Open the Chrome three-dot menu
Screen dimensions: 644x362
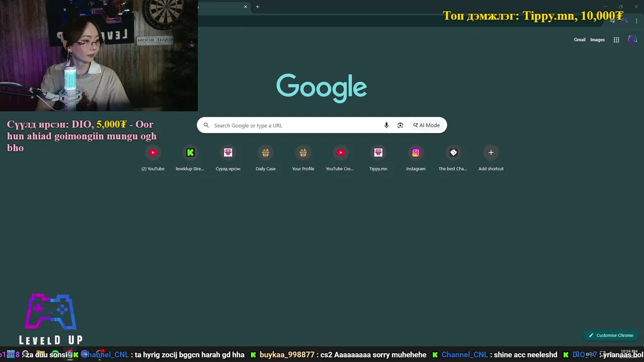(x=635, y=21)
